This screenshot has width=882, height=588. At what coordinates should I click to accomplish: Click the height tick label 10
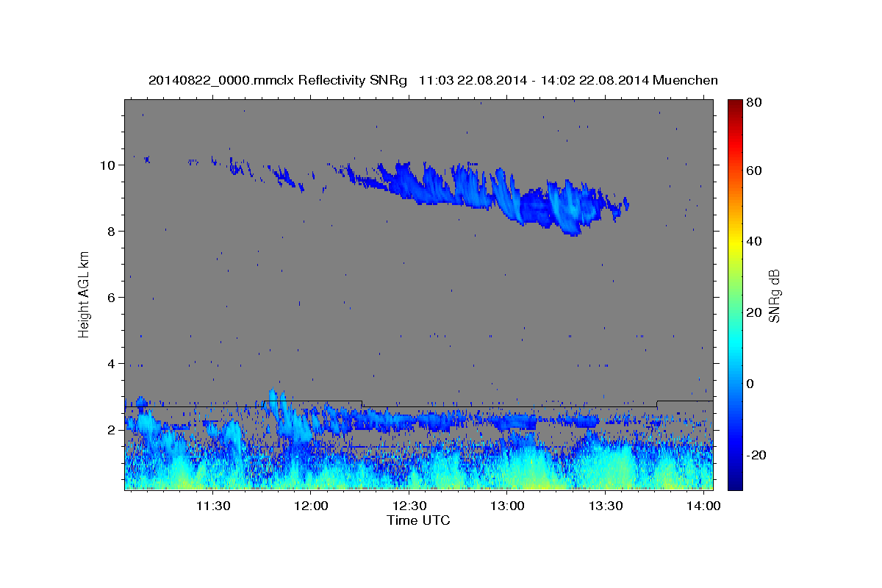pyautogui.click(x=108, y=165)
